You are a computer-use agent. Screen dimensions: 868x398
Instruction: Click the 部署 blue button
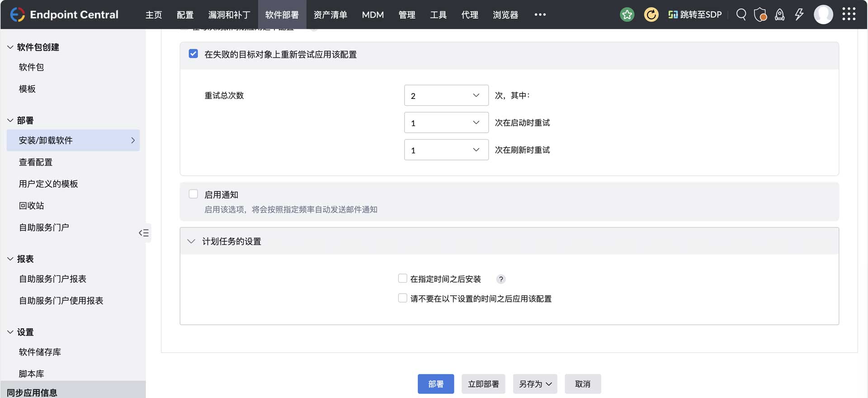(x=436, y=384)
